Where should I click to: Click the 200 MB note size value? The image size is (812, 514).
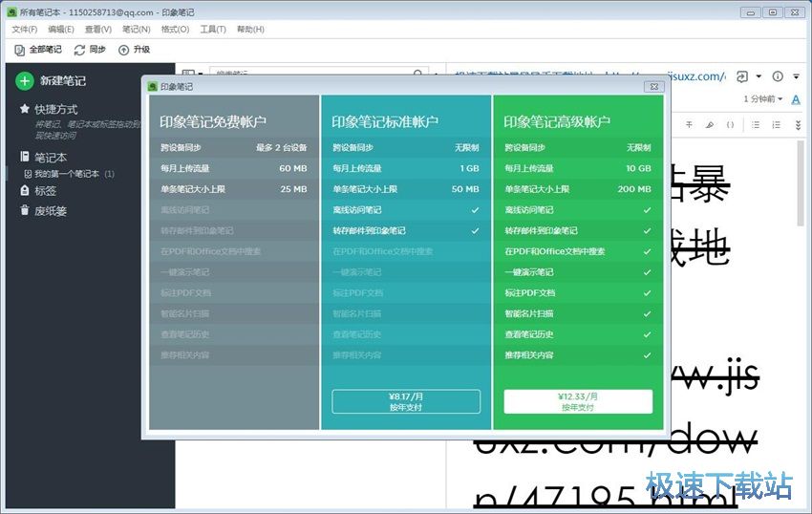coord(634,189)
